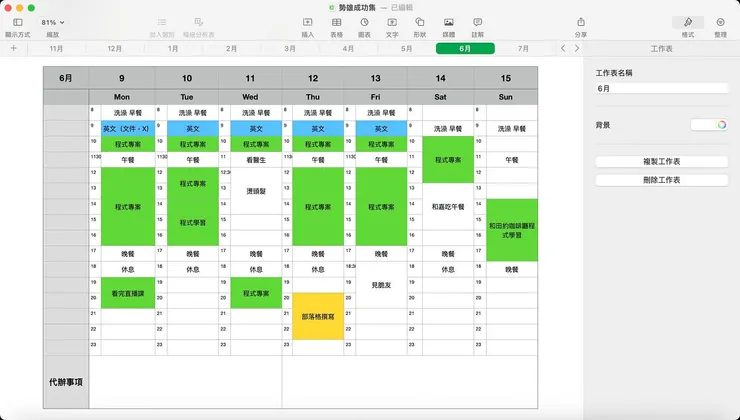This screenshot has width=740, height=420.
Task: Click the 工作表 inspector panel title
Action: tap(661, 49)
